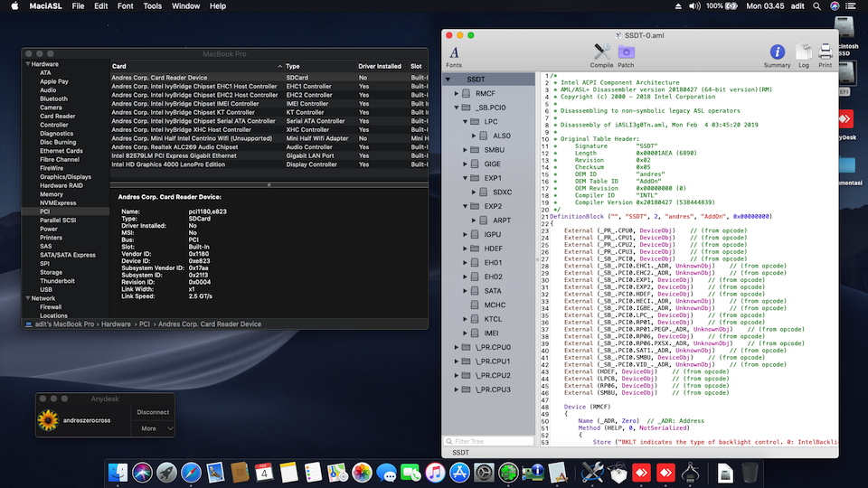
Task: Open the Log in MaciASL toolbar
Action: tap(804, 56)
